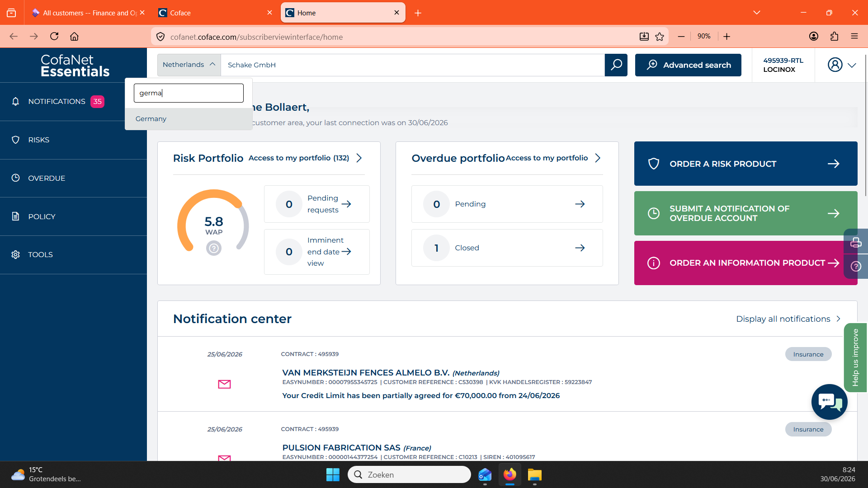Click Insurance tag on Van Merksteijn notification
Viewport: 868px width, 488px height.
pyautogui.click(x=808, y=354)
